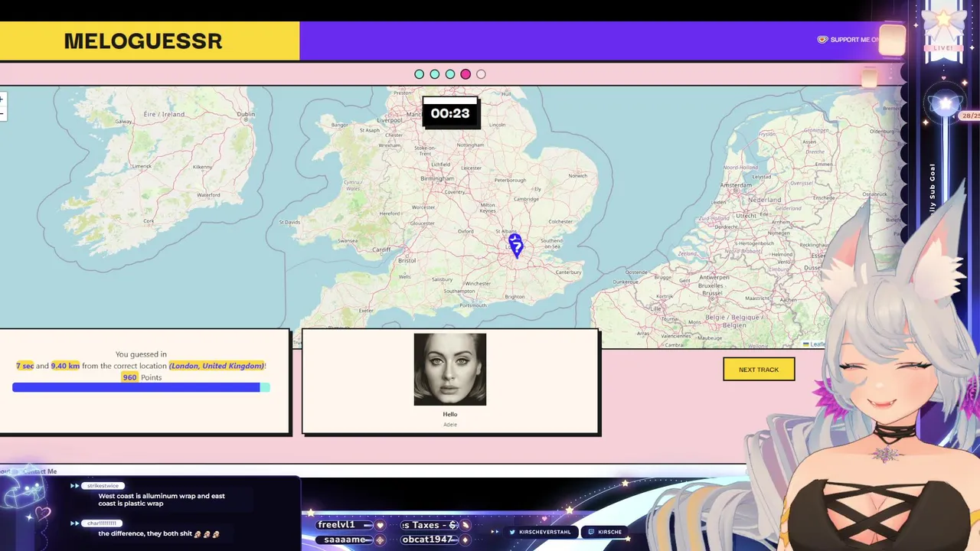The image size is (980, 551).
Task: Click the LIVE! ribbon badge
Action: pos(943,47)
